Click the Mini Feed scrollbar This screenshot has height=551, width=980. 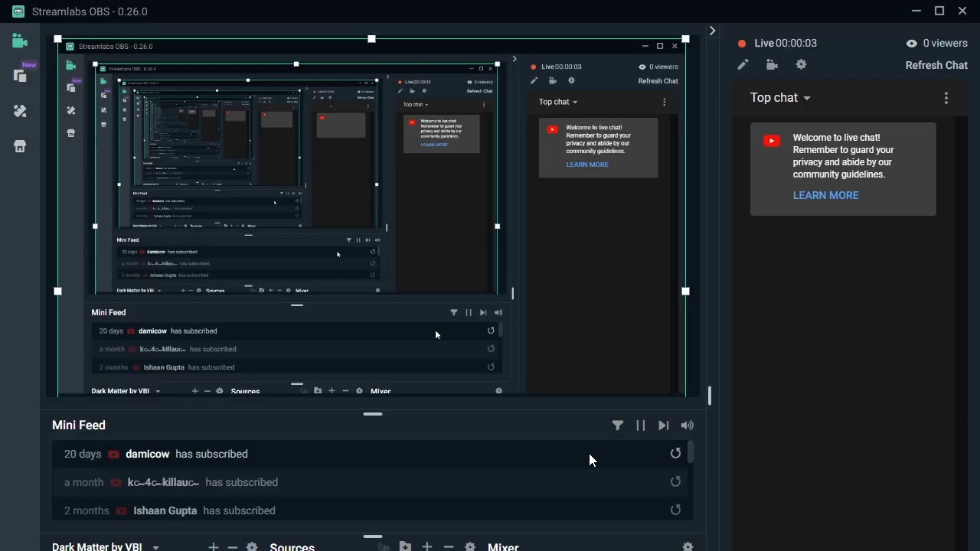pyautogui.click(x=691, y=452)
